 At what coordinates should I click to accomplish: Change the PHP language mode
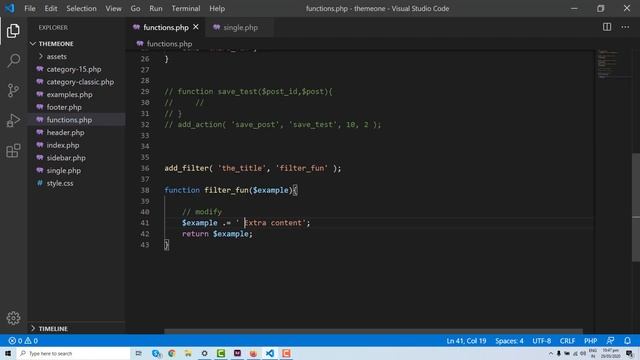click(591, 340)
